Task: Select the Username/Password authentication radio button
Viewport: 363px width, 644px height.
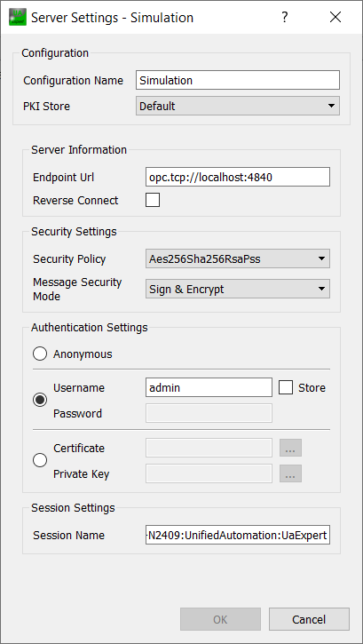Action: (40, 400)
